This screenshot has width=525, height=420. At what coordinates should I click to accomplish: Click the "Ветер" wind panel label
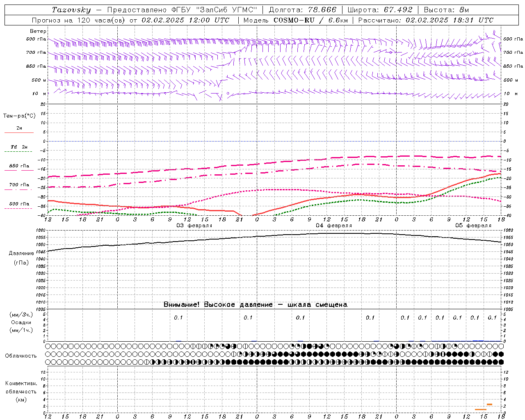[x=38, y=31]
